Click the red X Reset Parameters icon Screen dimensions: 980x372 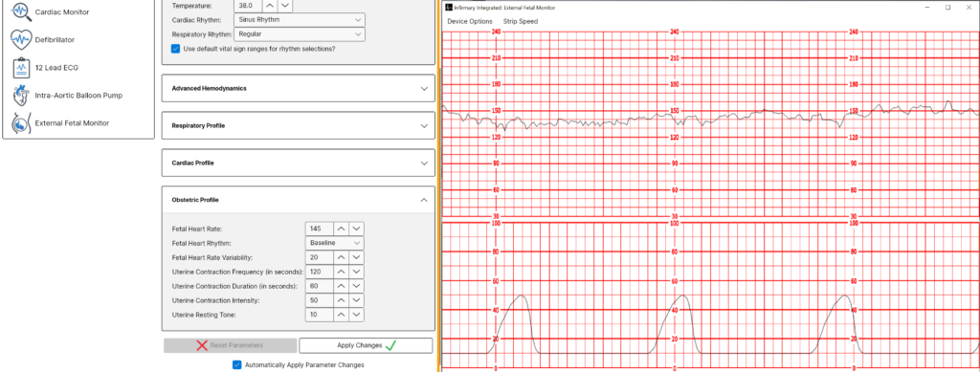click(202, 346)
